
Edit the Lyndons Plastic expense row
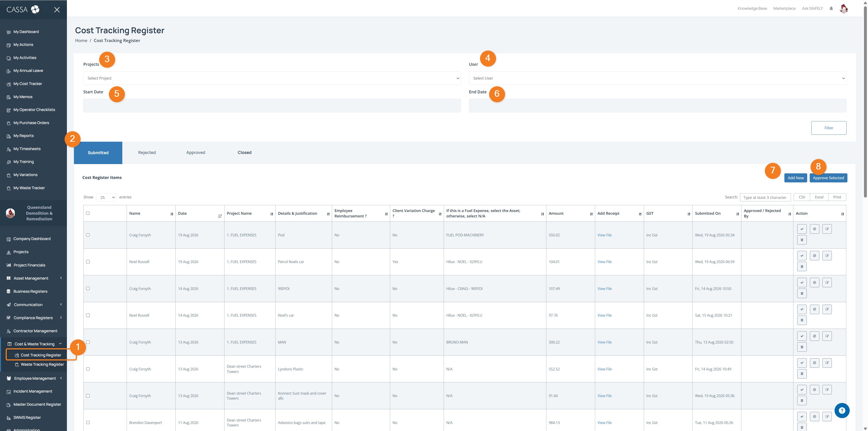pos(827,363)
